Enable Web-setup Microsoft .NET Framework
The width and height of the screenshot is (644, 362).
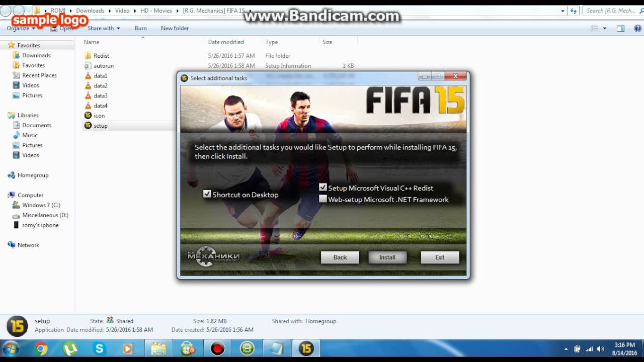tap(323, 199)
